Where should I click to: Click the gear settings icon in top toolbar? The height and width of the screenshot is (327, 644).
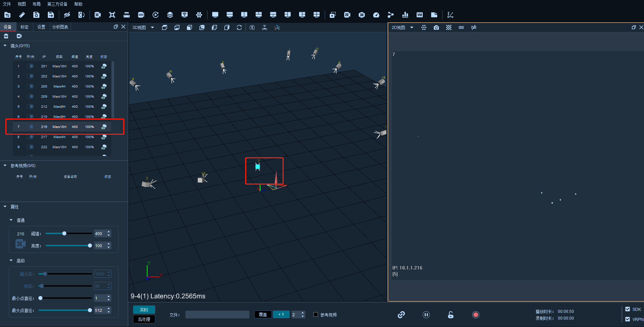tap(199, 15)
